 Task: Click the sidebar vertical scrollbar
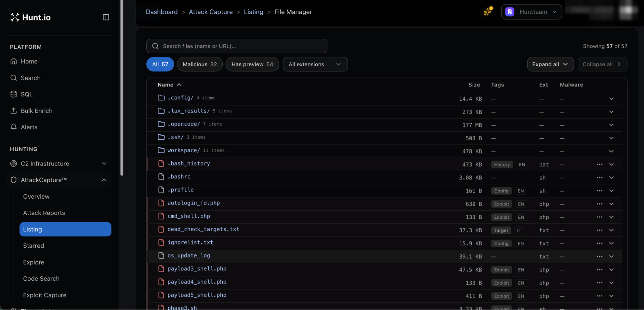[122, 88]
